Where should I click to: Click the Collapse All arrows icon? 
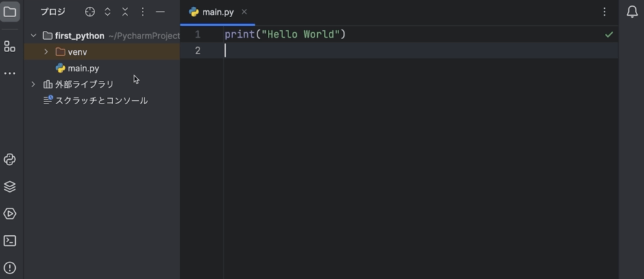point(125,12)
